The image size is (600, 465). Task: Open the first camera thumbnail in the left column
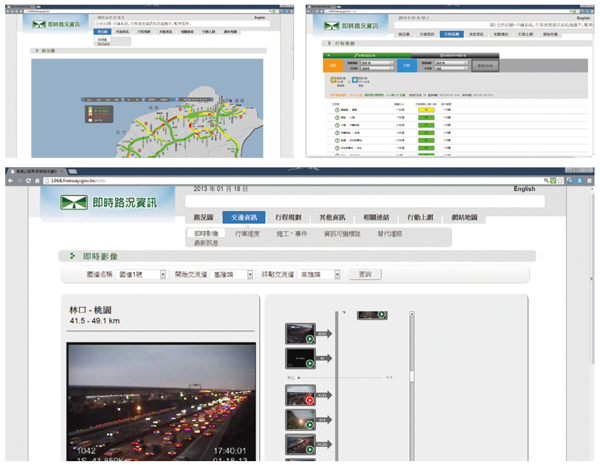coord(300,333)
